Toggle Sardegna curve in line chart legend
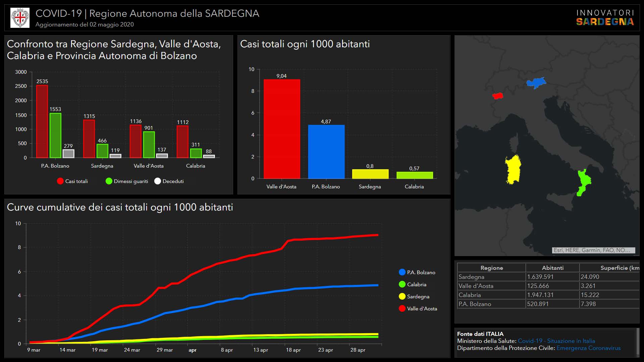This screenshot has width=644, height=362. pos(402,297)
